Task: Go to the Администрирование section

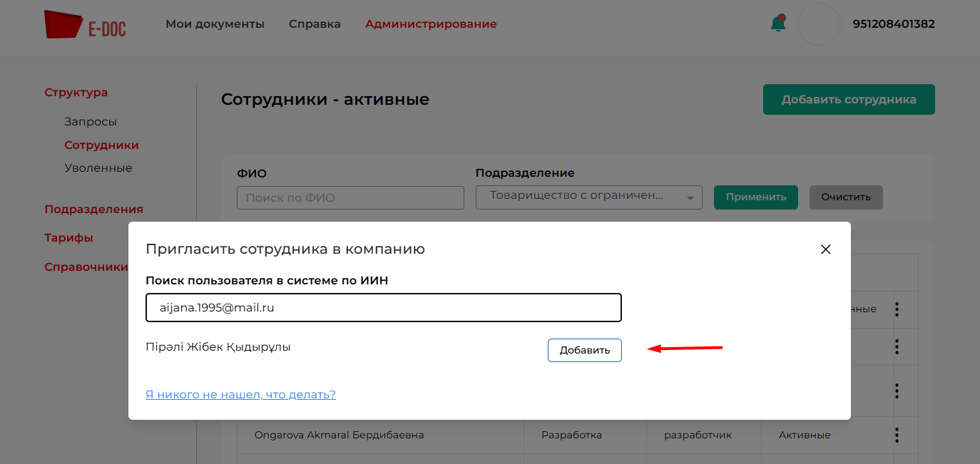Action: pos(431,24)
